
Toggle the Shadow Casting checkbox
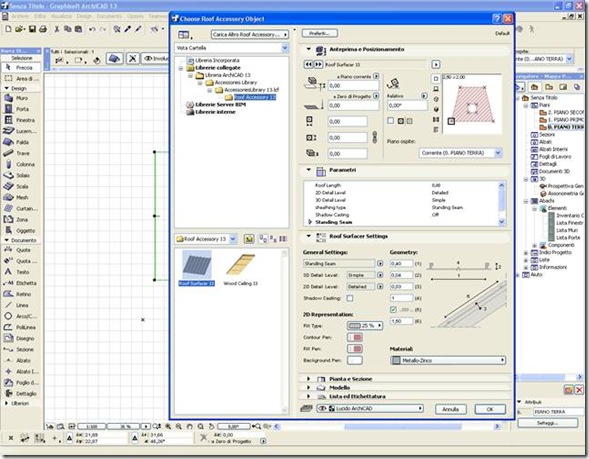pyautogui.click(x=350, y=298)
